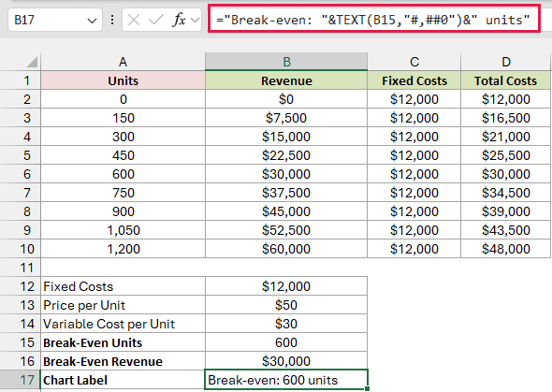
Task: Select the cell with 300 units
Action: click(x=123, y=137)
